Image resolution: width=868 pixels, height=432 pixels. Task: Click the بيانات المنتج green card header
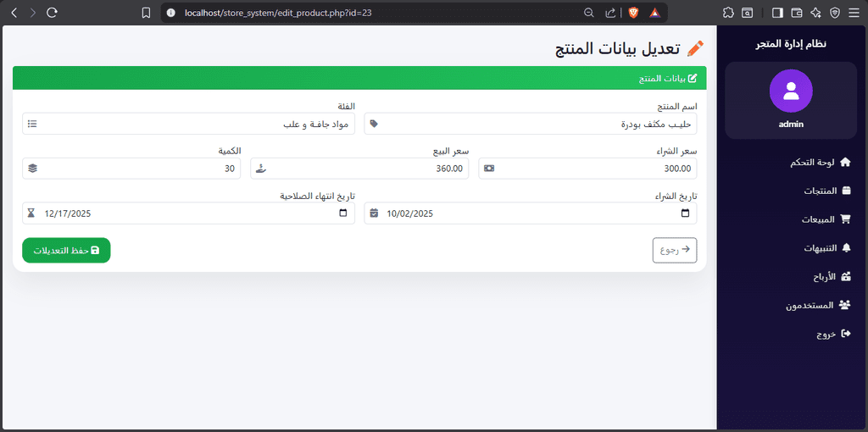click(359, 78)
